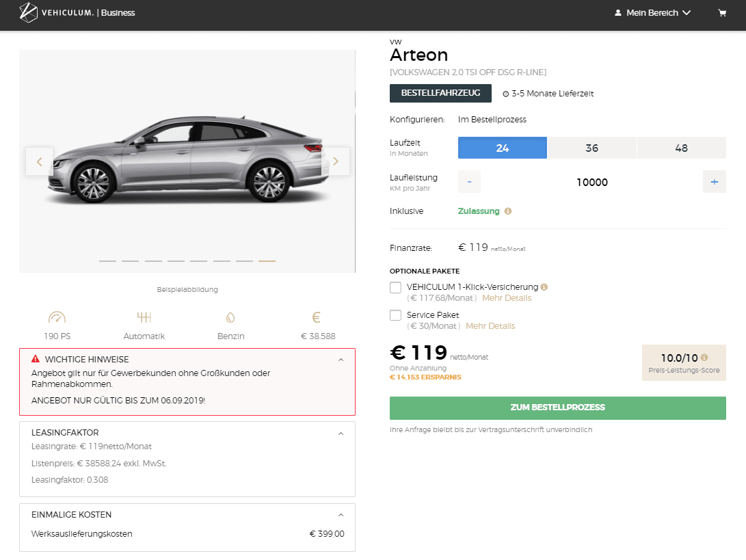746x560 pixels.
Task: Click the Vehiculum logo icon
Action: click(28, 12)
